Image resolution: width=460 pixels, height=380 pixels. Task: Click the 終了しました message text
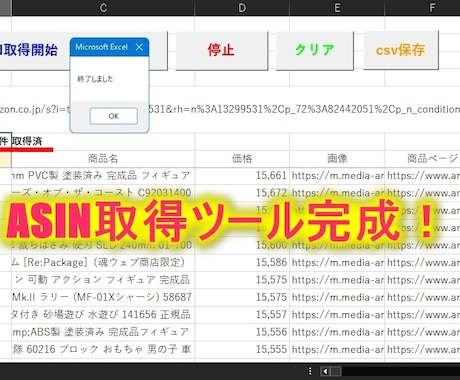[95, 79]
